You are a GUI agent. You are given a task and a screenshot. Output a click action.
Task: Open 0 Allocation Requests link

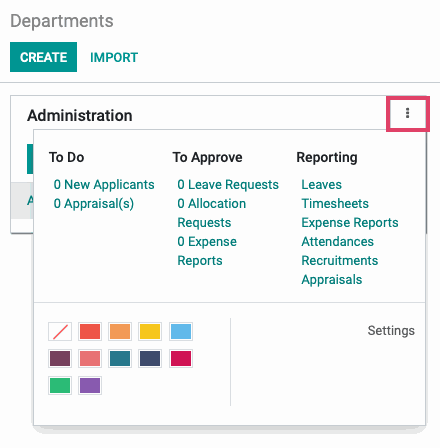click(212, 213)
